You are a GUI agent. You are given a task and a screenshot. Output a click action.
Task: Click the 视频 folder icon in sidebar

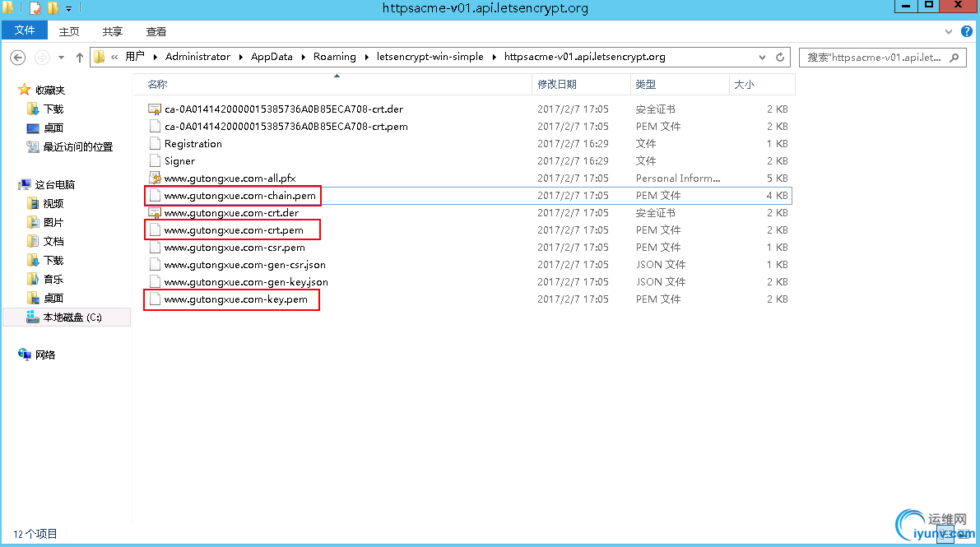point(33,203)
